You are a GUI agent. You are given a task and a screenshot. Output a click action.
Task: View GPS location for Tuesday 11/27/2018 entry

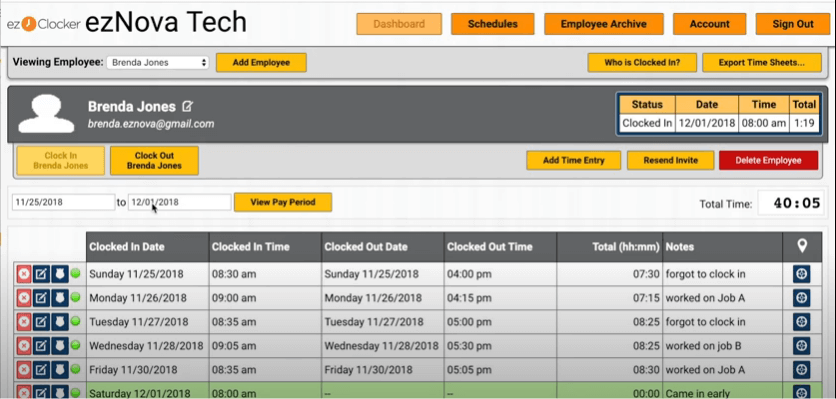click(x=801, y=322)
